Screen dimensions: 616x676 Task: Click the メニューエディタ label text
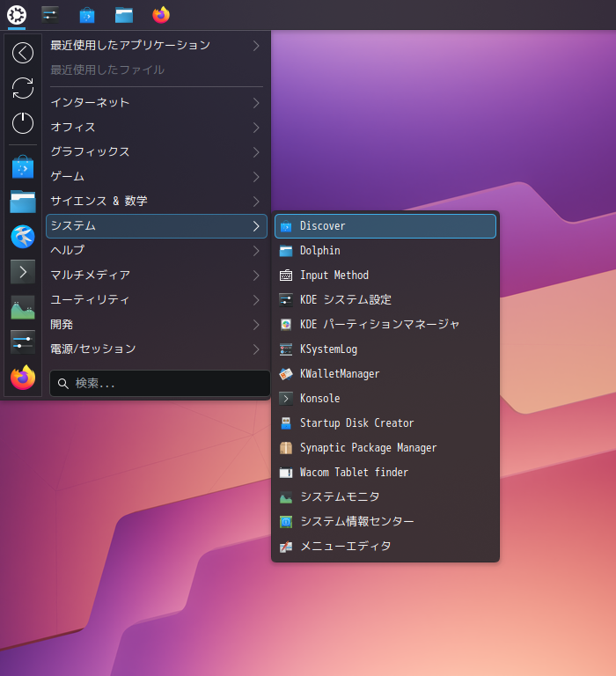(x=346, y=547)
